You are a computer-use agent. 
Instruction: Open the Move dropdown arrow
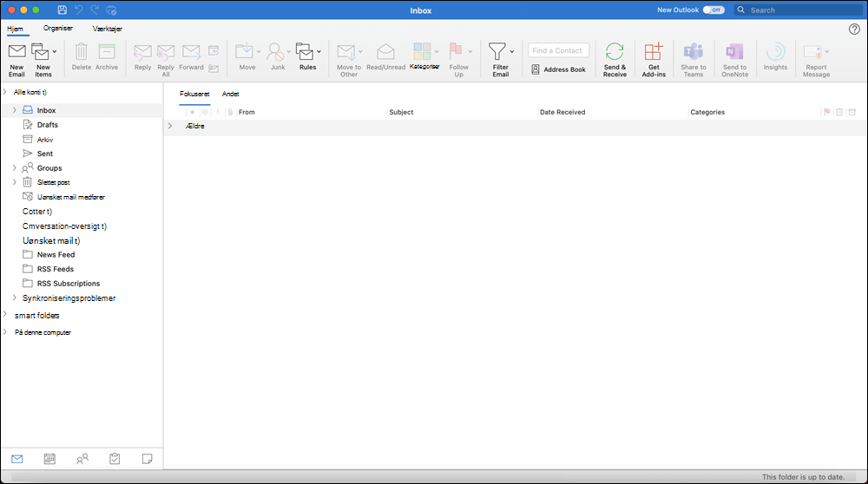[x=259, y=51]
